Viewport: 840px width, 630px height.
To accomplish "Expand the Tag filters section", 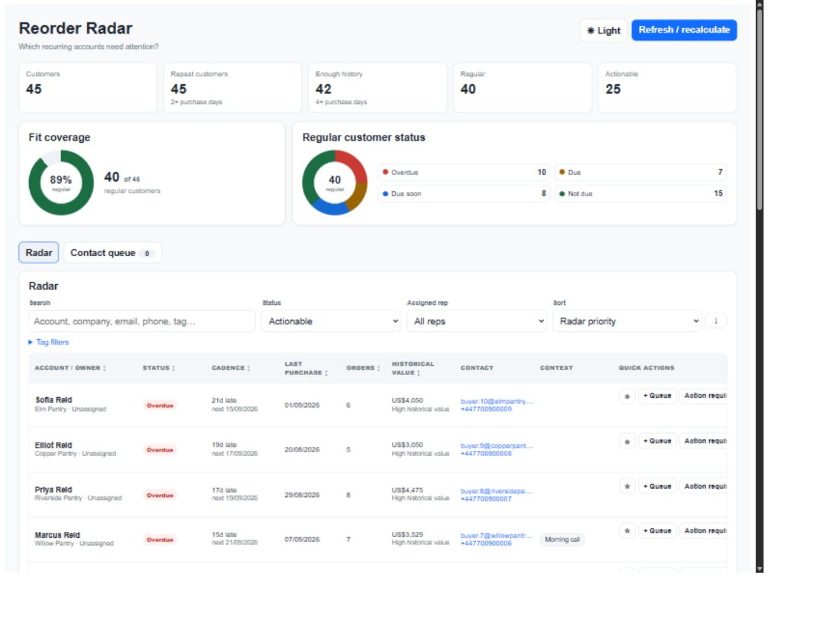I will (x=49, y=342).
